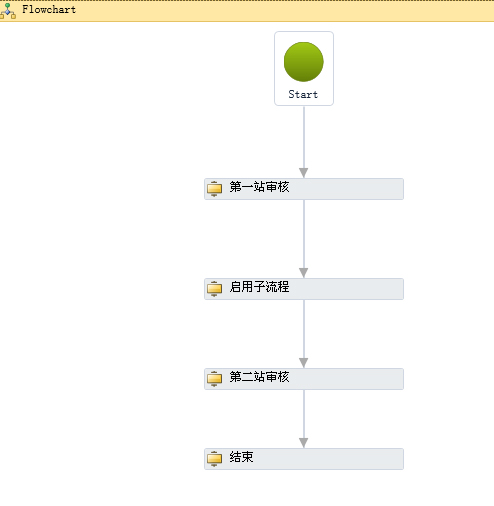This screenshot has height=506, width=494.
Task: Click the 启用子流程 activity icon
Action: click(214, 289)
